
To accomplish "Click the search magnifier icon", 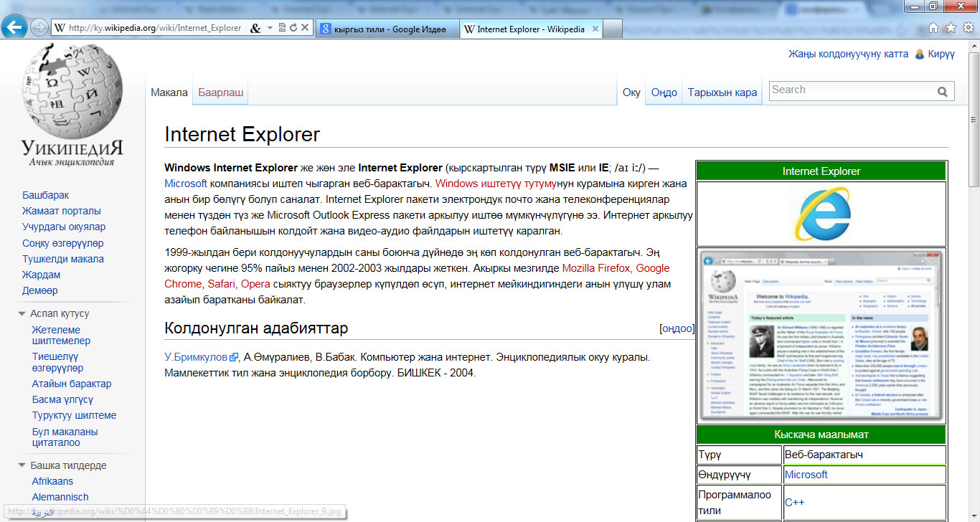I will pos(942,91).
